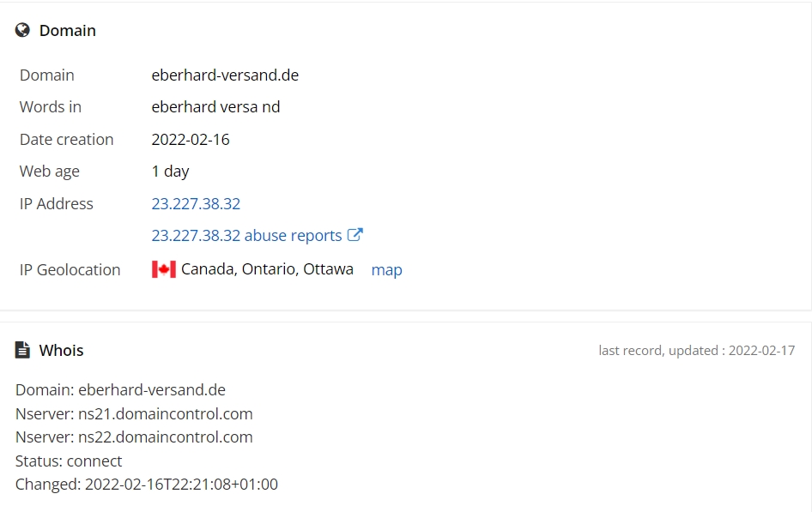Image resolution: width=812 pixels, height=512 pixels.
Task: Click the web age value 1 day
Action: [170, 172]
